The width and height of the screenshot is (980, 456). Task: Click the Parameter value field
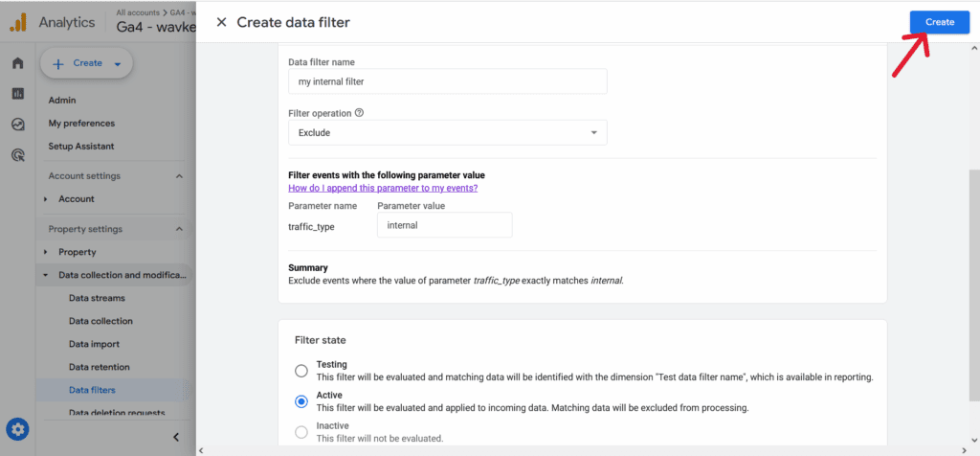[444, 225]
